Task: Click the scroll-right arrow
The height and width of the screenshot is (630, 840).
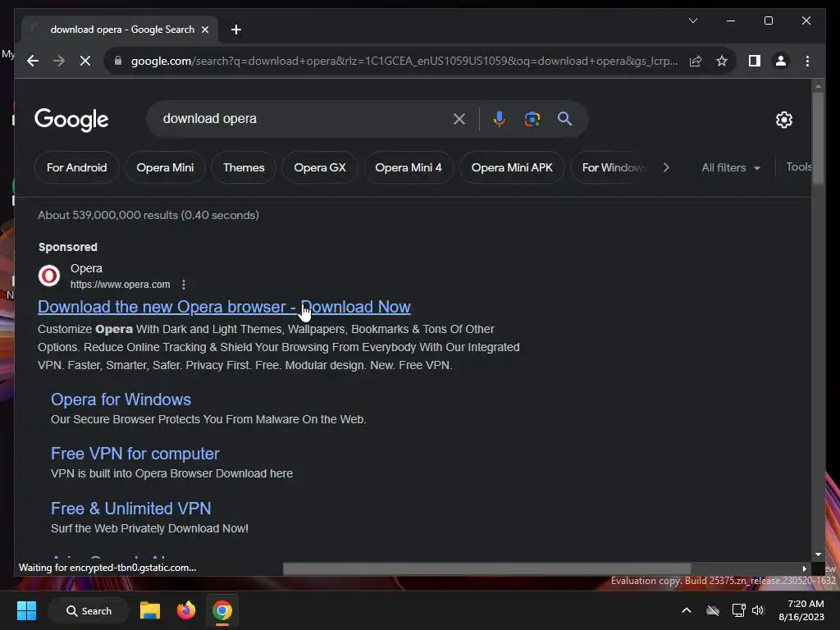Action: (x=804, y=568)
